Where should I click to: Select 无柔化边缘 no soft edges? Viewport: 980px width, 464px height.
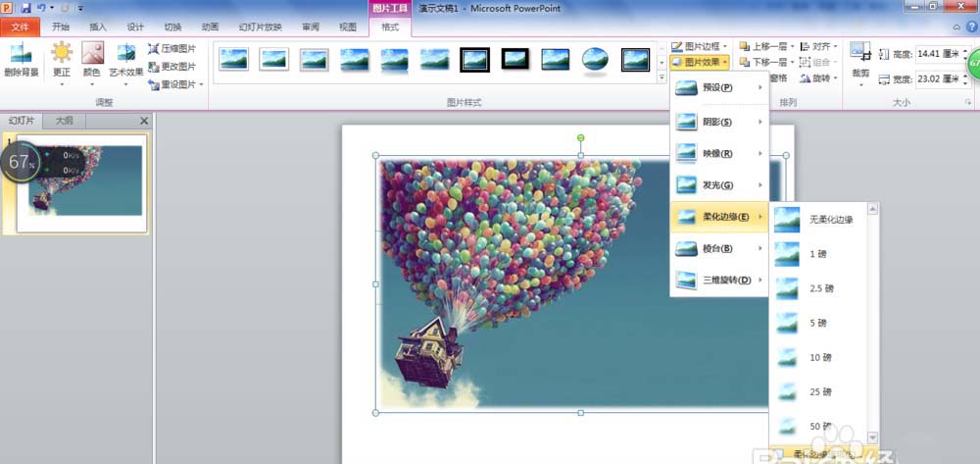818,220
